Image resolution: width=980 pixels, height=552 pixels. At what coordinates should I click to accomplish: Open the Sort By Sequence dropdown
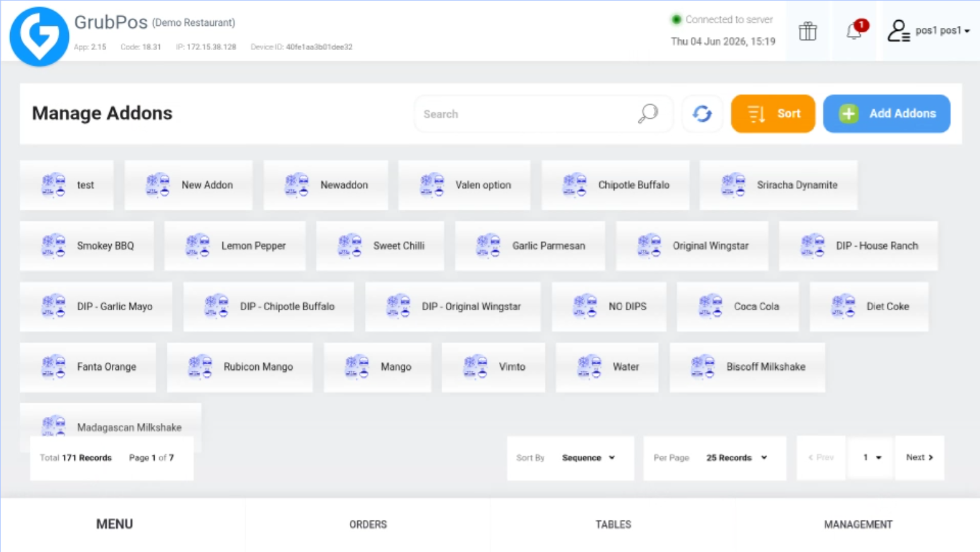pyautogui.click(x=588, y=458)
